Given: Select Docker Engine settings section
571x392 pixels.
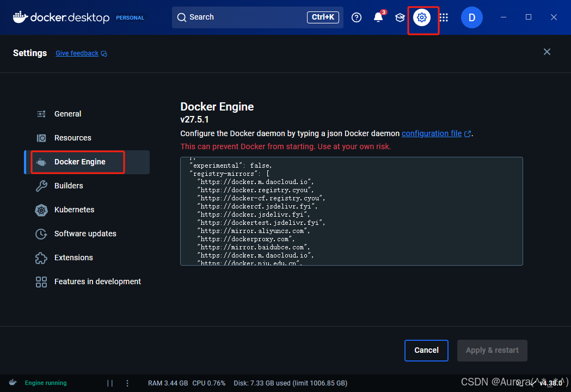Looking at the screenshot, I should (x=87, y=162).
